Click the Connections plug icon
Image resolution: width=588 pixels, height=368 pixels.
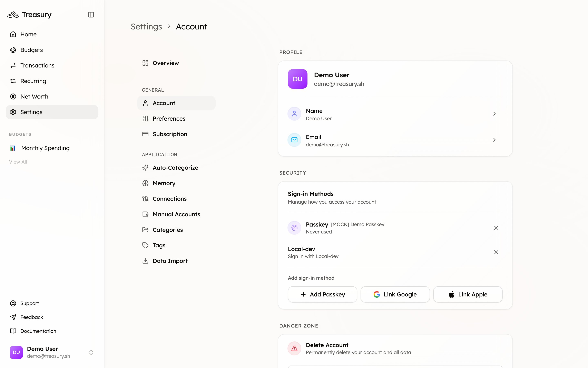point(145,199)
